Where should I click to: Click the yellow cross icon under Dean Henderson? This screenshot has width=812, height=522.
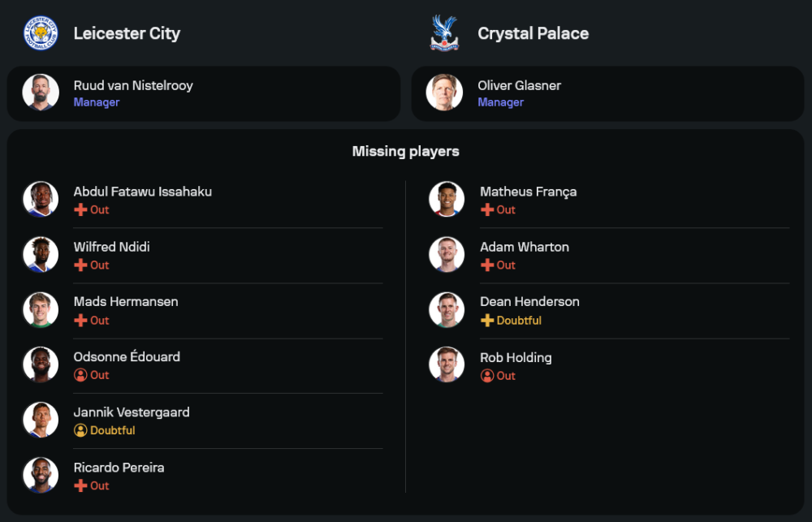[487, 321]
